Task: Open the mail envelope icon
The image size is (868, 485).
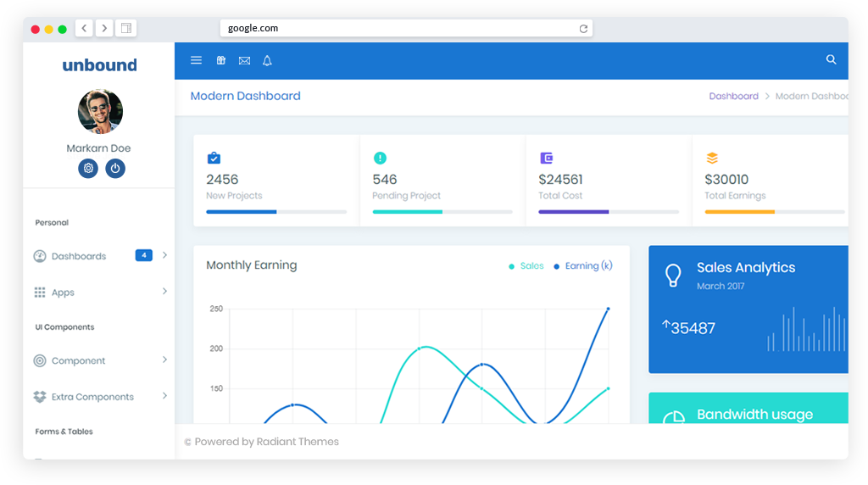Action: 244,60
